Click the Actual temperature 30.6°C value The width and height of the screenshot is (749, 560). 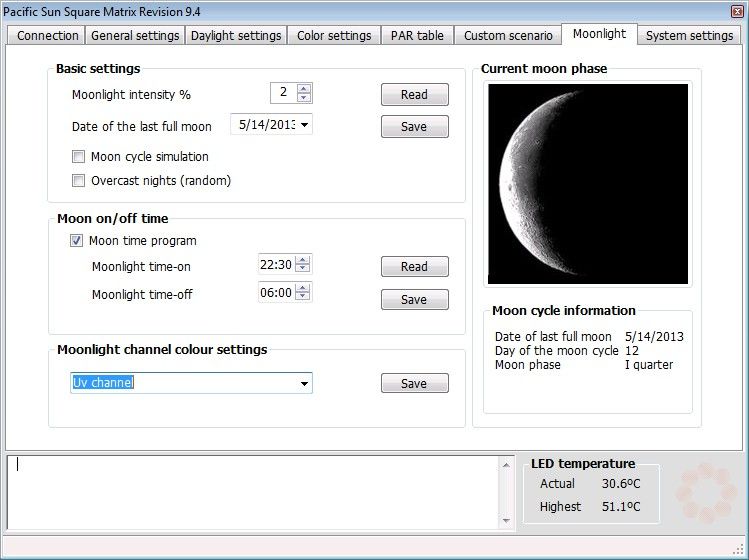[x=621, y=484]
